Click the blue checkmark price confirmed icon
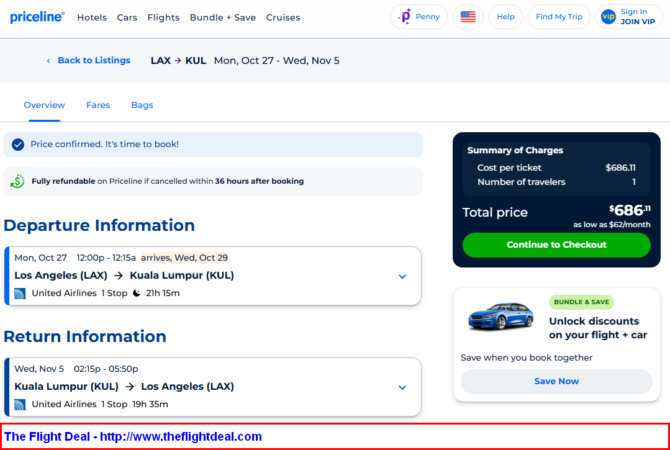Screen dimensions: 670x450 [18, 144]
